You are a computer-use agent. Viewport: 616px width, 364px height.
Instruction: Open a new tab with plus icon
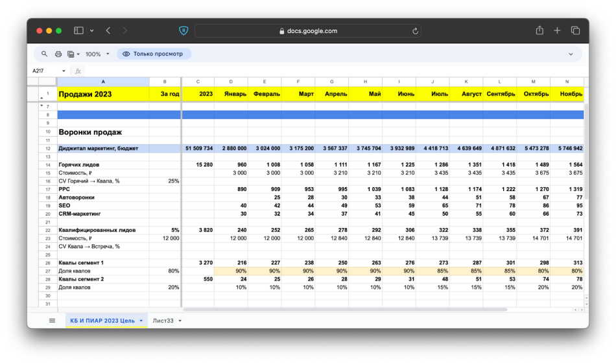point(557,30)
